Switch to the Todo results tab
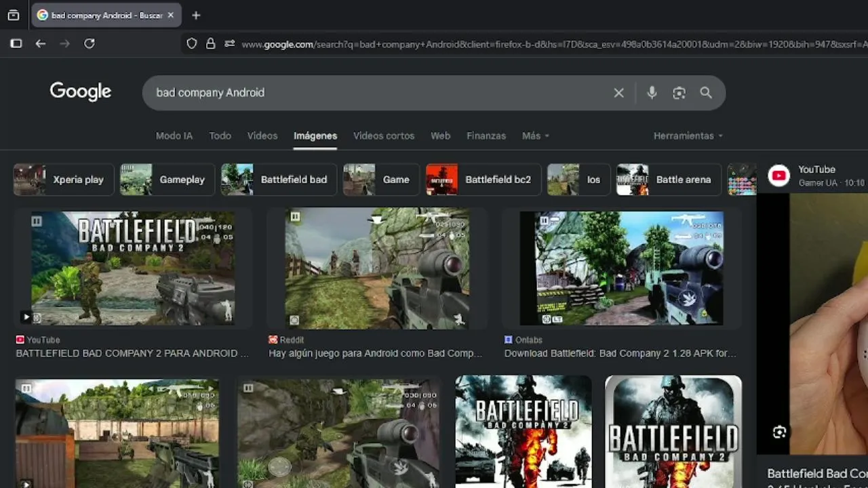The image size is (868, 488). [x=220, y=136]
